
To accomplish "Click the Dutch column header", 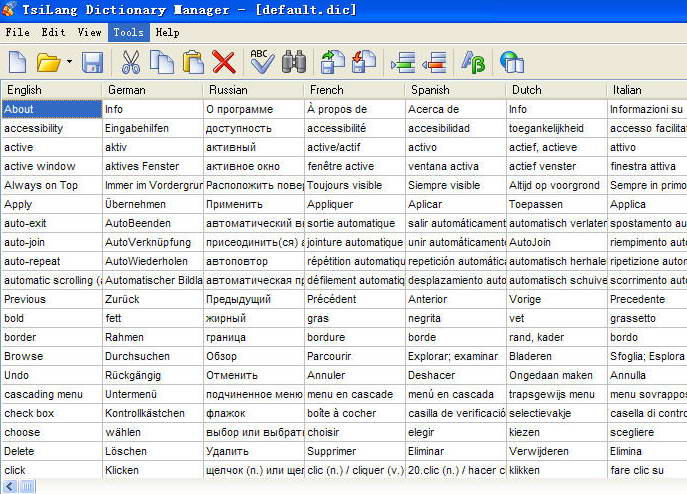I will pyautogui.click(x=556, y=90).
